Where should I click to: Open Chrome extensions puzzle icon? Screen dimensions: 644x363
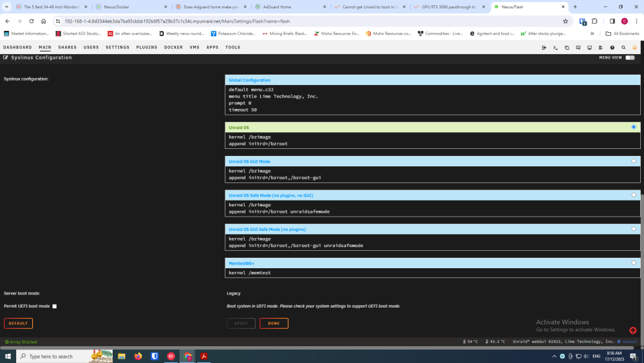pos(594,21)
